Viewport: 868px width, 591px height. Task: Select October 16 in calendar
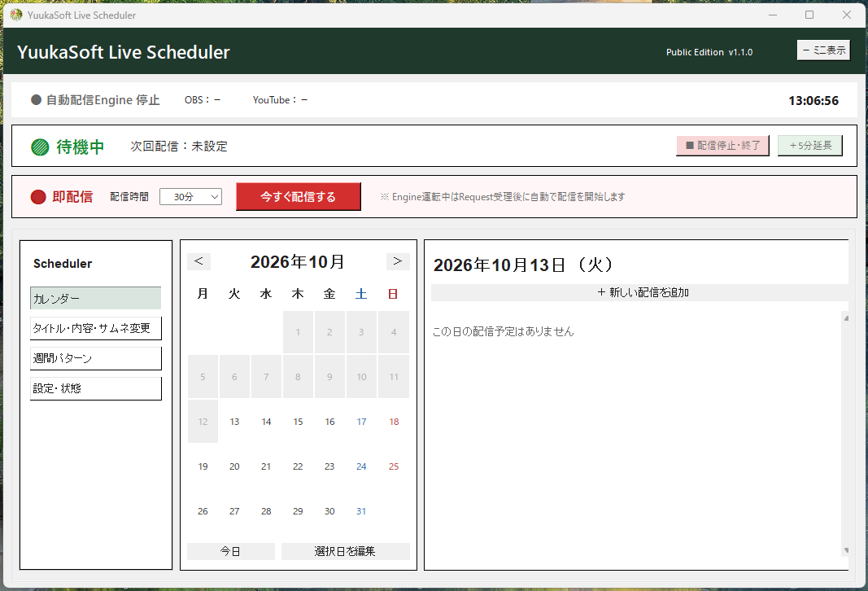[x=330, y=422]
